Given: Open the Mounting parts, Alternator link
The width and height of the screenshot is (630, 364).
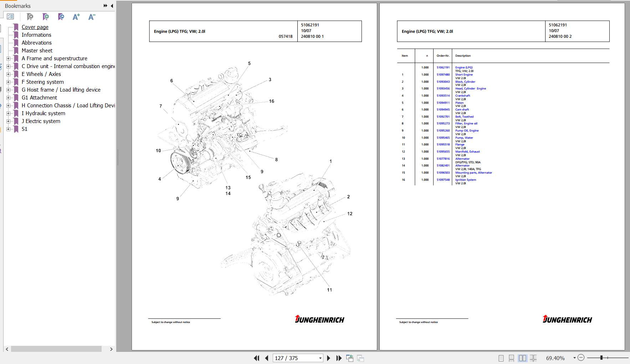Looking at the screenshot, I should [473, 173].
